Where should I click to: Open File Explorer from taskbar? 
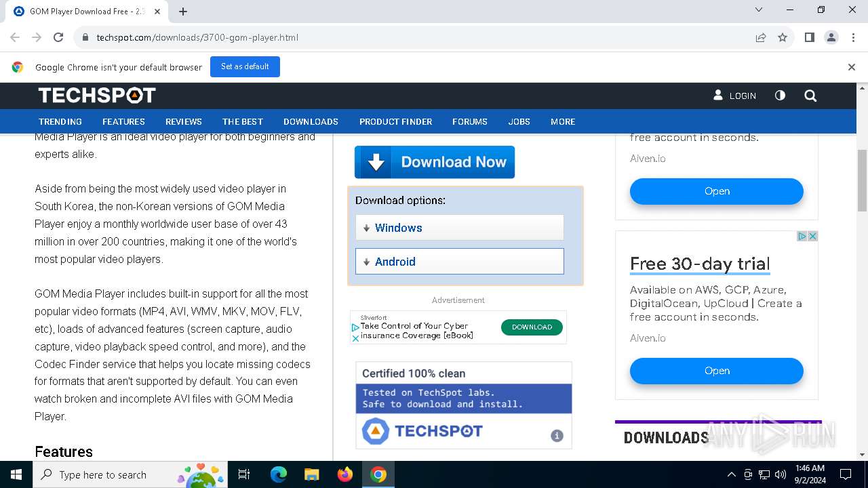(x=311, y=474)
